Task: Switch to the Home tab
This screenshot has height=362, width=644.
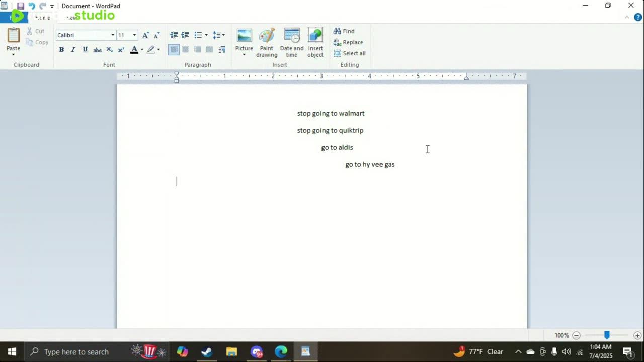Action: tap(42, 18)
